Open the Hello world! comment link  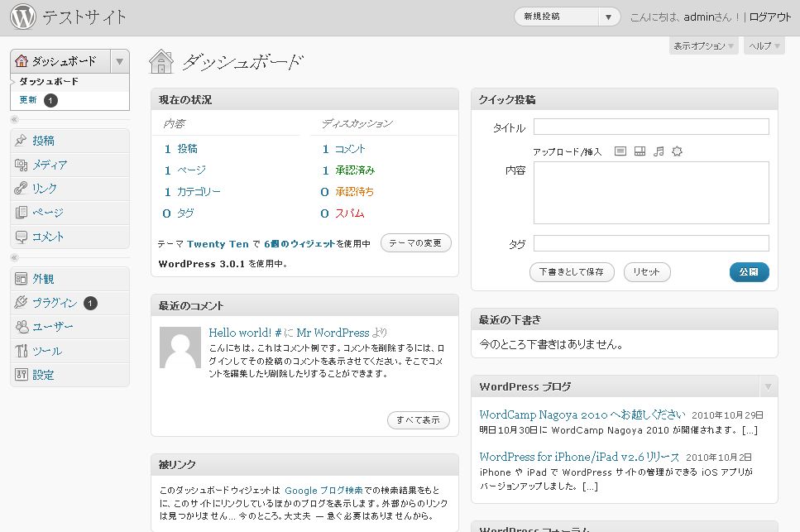click(245, 333)
